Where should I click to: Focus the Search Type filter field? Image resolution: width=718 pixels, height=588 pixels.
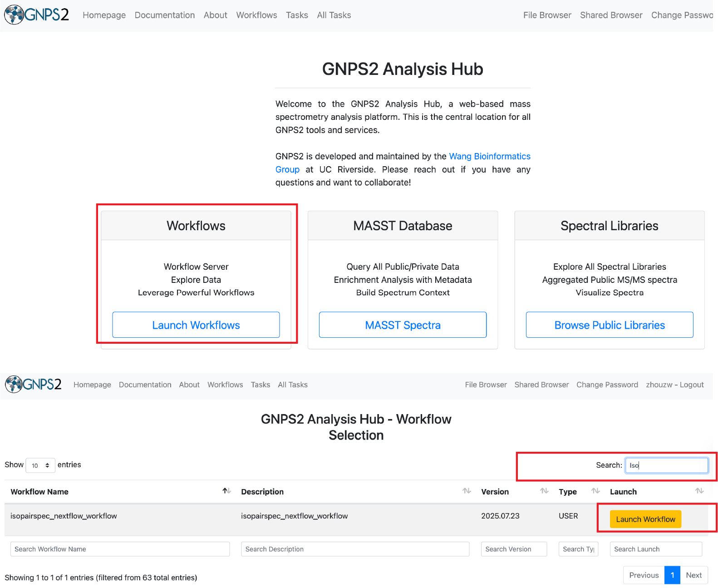click(578, 549)
